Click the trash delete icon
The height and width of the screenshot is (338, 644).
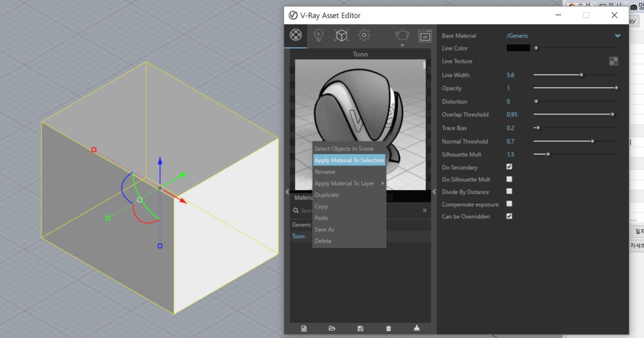coord(389,328)
